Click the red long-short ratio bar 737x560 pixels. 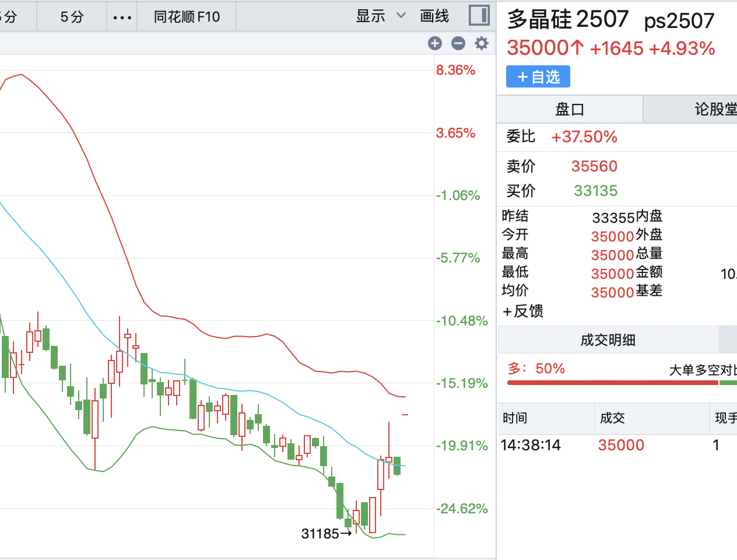612,383
